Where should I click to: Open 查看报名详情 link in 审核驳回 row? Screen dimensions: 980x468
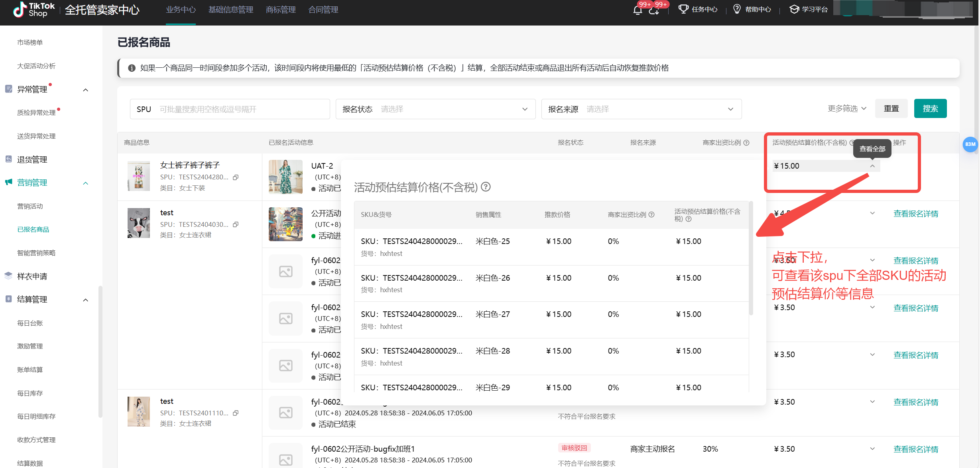coord(916,449)
